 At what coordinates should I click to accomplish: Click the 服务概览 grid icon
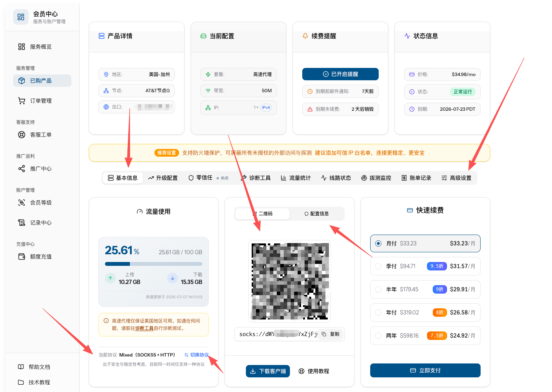pyautogui.click(x=22, y=47)
